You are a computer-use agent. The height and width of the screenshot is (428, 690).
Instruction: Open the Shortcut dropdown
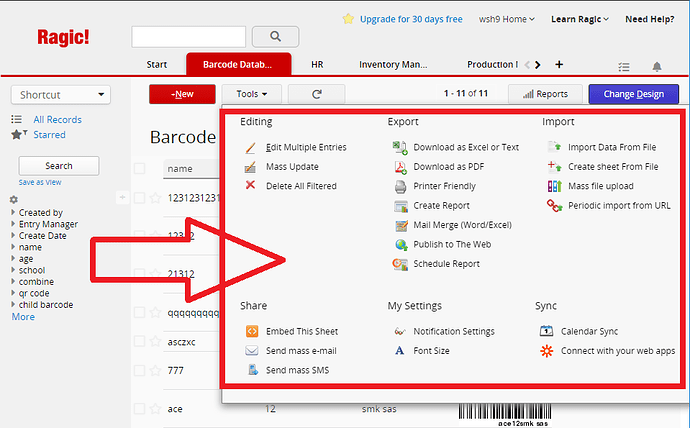[x=61, y=95]
